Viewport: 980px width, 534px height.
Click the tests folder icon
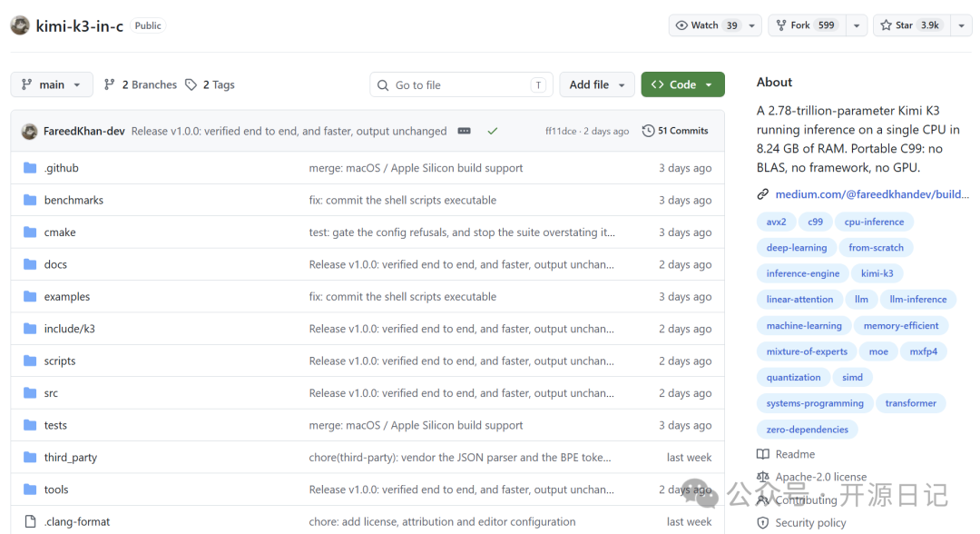[30, 425]
